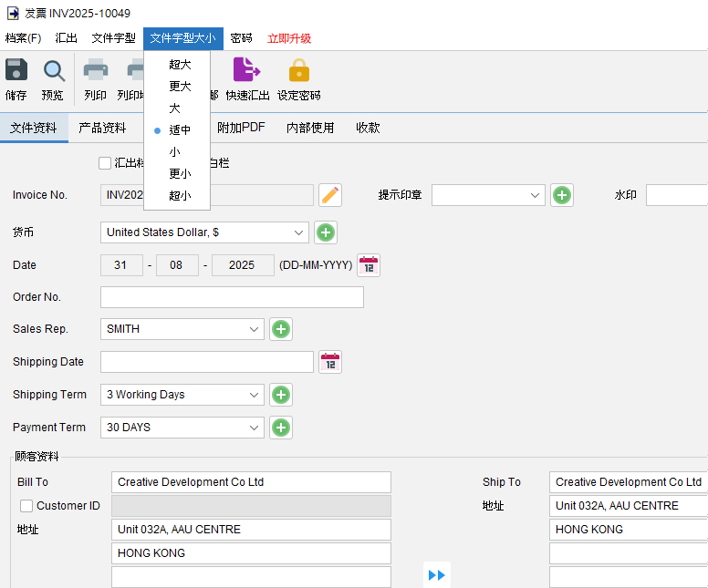Image resolution: width=708 pixels, height=588 pixels.
Task: Select 超大 font size option
Action: click(177, 65)
